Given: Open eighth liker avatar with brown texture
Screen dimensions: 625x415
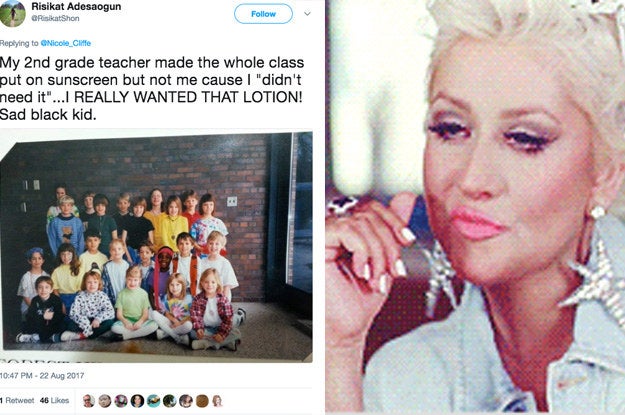Looking at the screenshot, I should click(x=202, y=401).
